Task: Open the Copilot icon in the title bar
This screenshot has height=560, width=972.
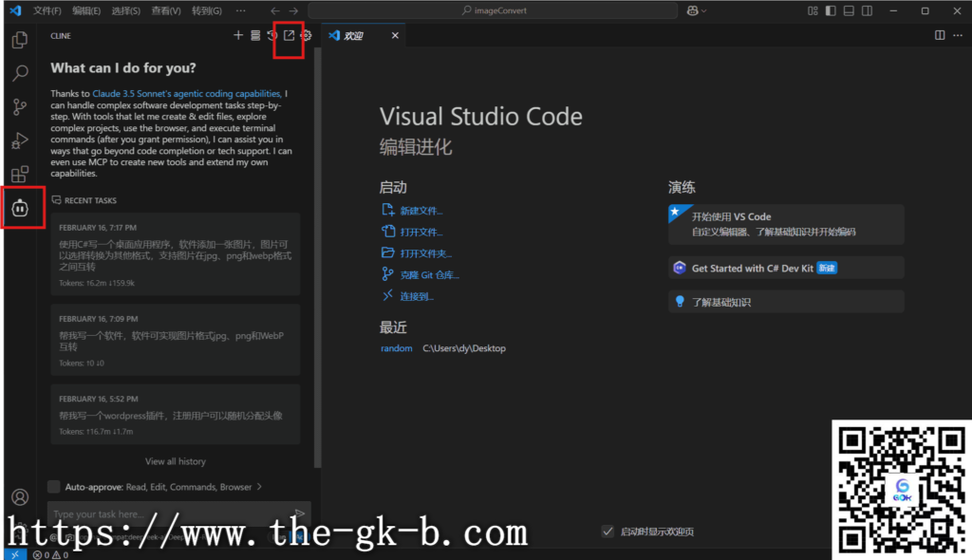Action: tap(692, 10)
